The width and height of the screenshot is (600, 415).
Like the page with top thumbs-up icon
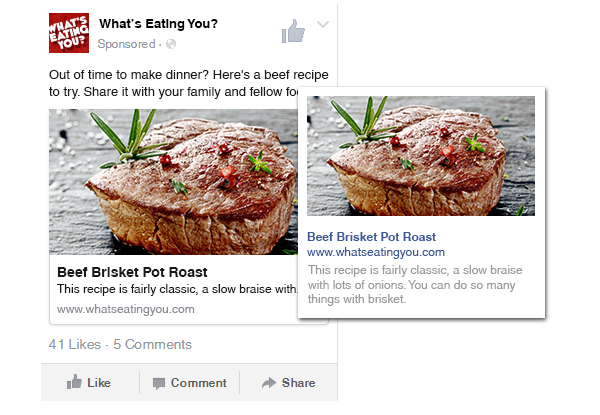click(293, 31)
